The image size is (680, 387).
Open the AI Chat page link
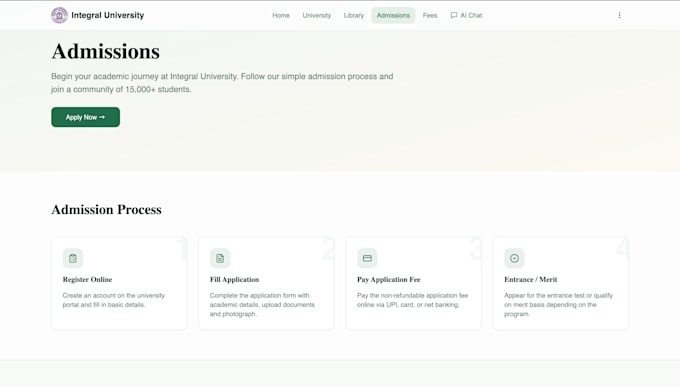pos(466,15)
